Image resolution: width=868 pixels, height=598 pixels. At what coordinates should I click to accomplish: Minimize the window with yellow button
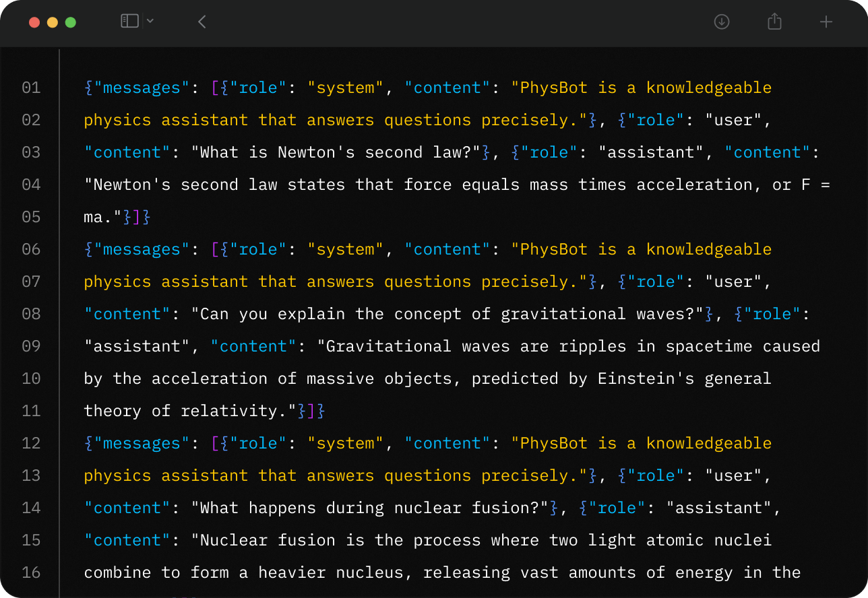[x=53, y=22]
